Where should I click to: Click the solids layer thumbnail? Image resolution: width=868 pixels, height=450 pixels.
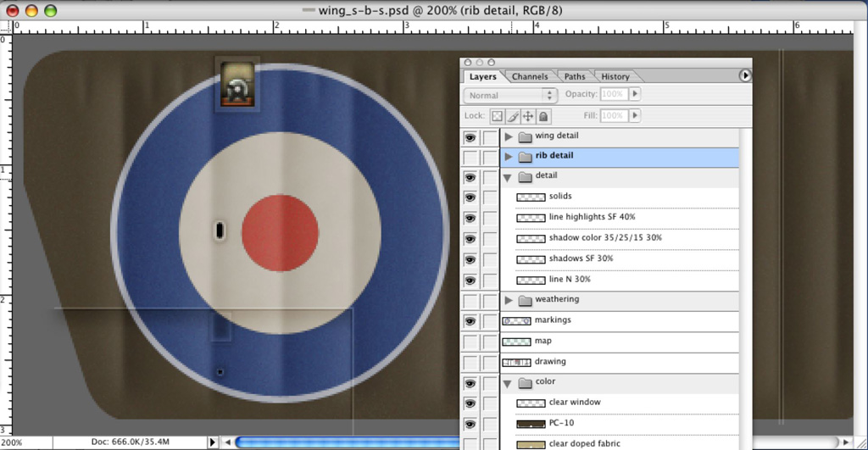tap(531, 197)
